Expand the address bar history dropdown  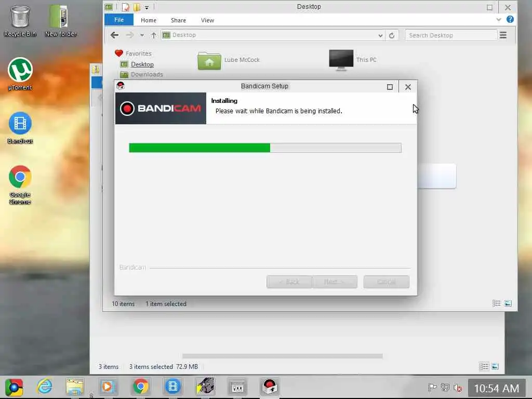380,35
